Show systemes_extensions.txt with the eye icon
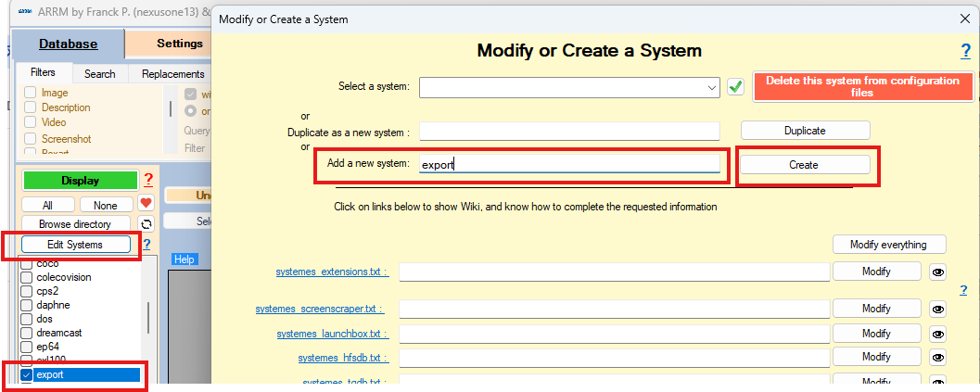This screenshot has width=980, height=392. tap(937, 272)
